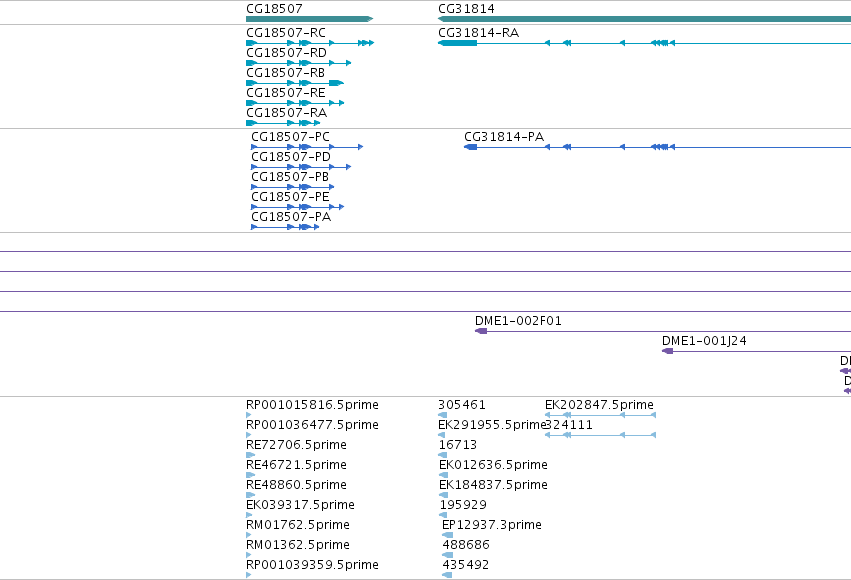
Task: Select EST RP001015816.5prime
Action: tap(313, 405)
